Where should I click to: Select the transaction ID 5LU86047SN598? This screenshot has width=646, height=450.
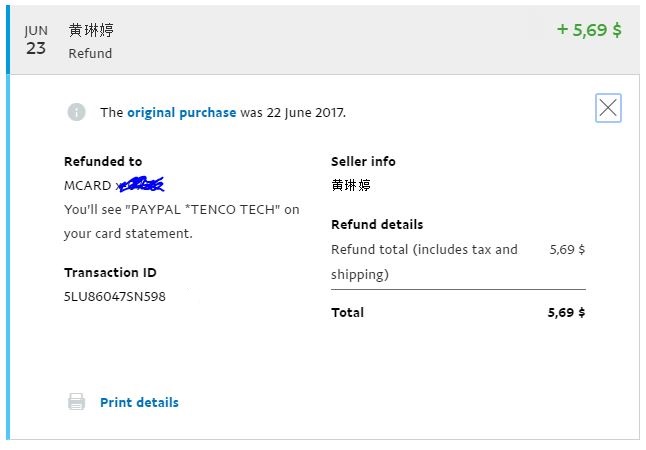coord(115,296)
